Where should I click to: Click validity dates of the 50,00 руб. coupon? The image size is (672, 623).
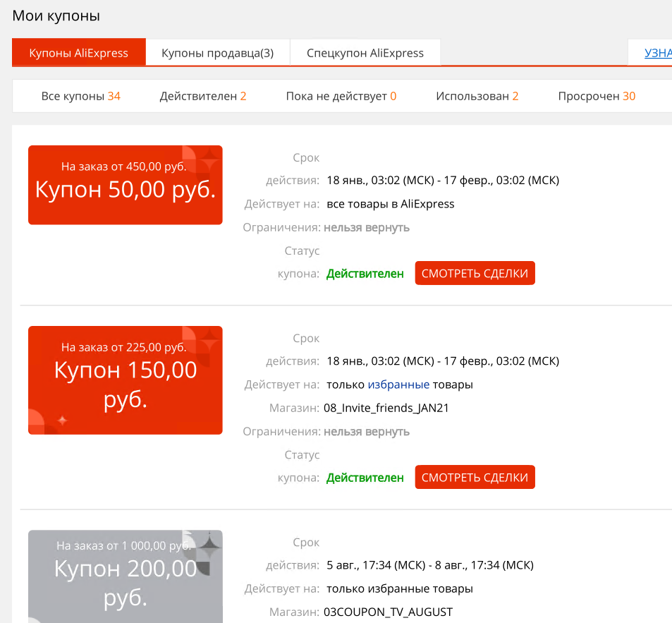click(443, 180)
